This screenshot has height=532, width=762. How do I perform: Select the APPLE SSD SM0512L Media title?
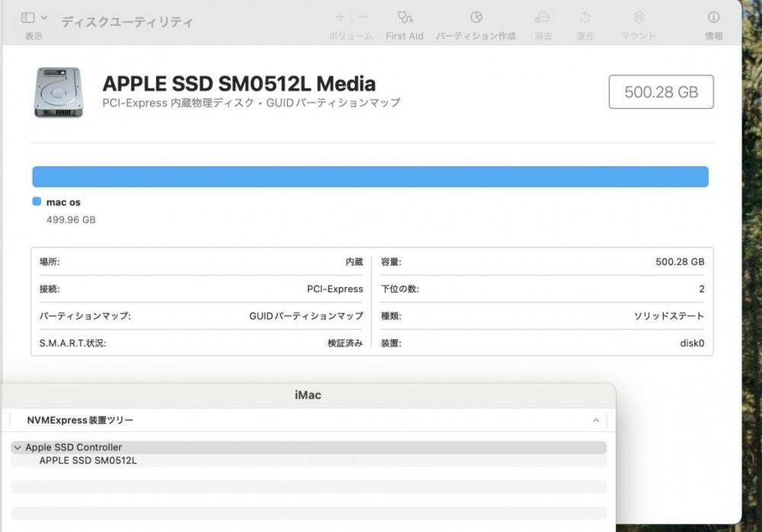tap(239, 84)
